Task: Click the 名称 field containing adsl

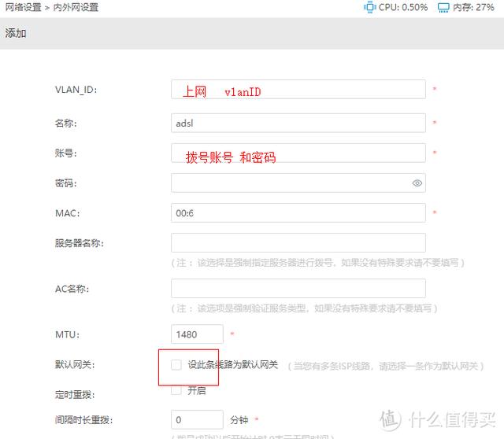Action: (x=298, y=123)
